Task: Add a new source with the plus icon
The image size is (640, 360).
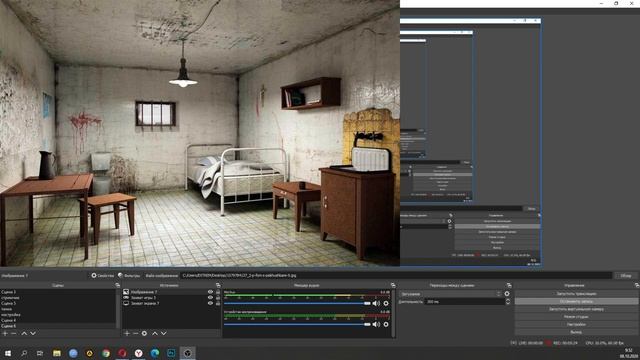Action: (x=127, y=333)
